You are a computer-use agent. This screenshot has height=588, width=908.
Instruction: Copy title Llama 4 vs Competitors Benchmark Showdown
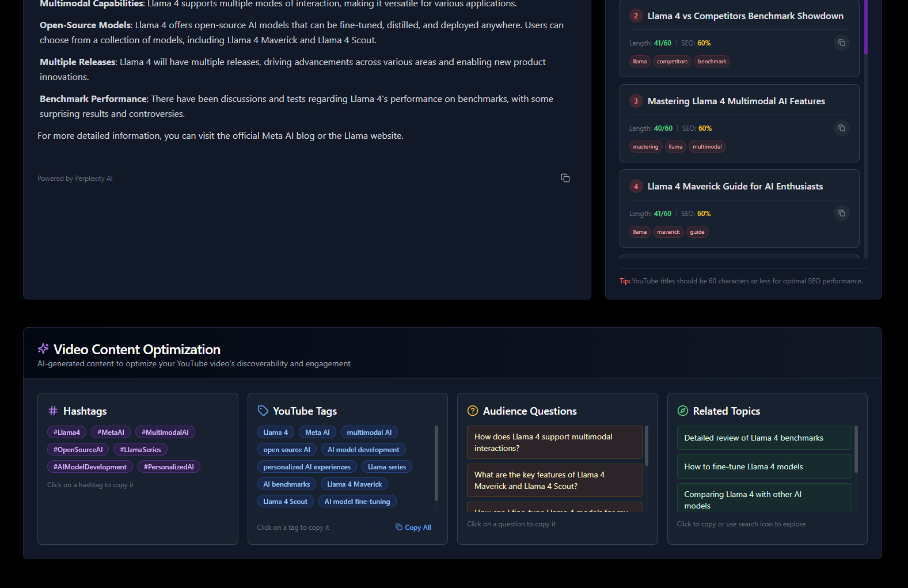pyautogui.click(x=842, y=43)
